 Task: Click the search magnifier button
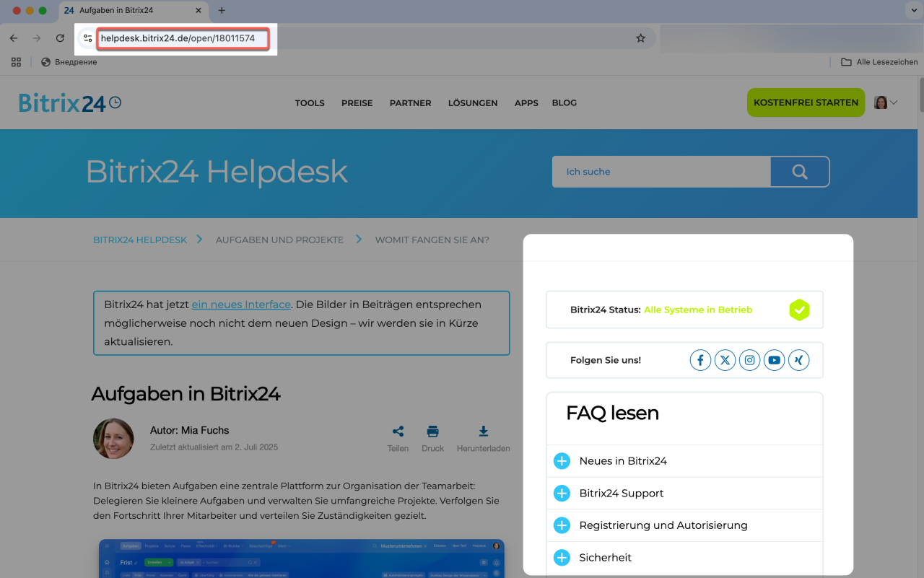coord(800,172)
